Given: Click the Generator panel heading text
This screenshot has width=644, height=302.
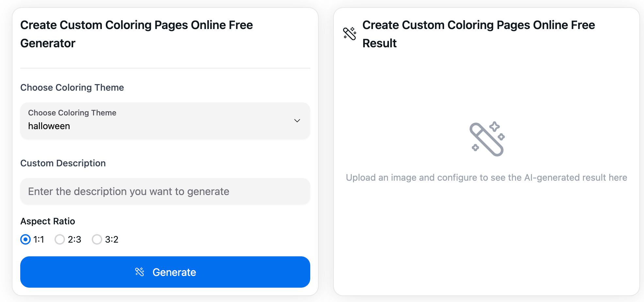Looking at the screenshot, I should [x=137, y=34].
